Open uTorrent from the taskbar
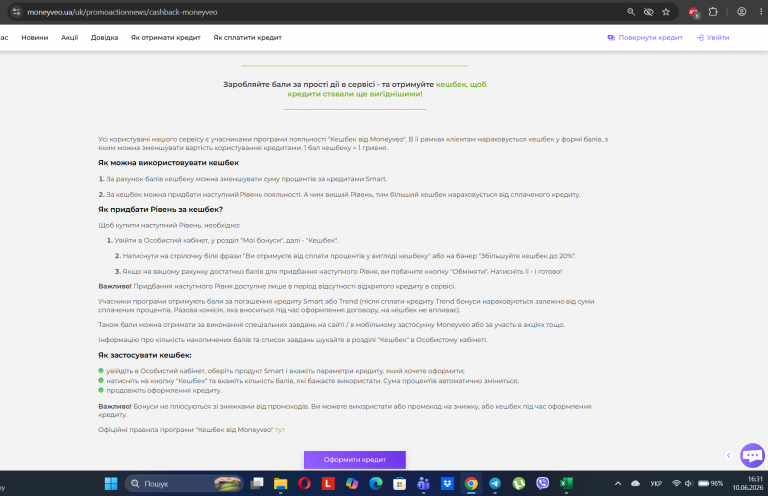This screenshot has height=496, width=768. click(x=519, y=484)
